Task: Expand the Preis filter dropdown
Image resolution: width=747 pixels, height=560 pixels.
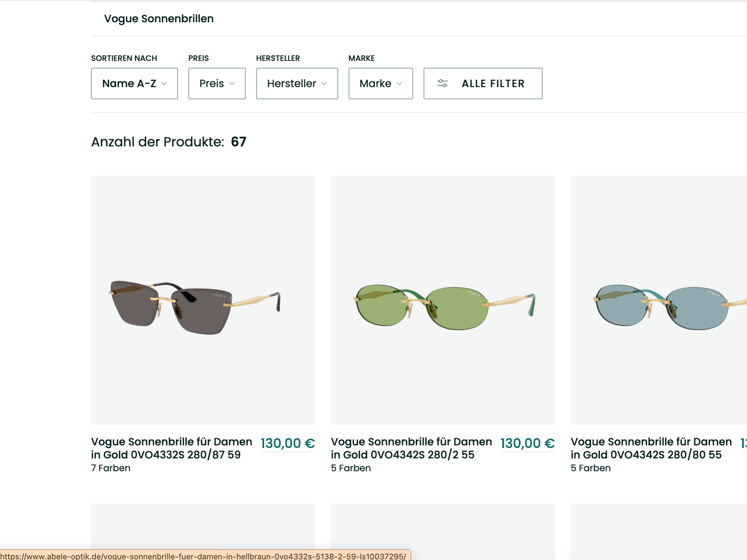Action: point(217,83)
